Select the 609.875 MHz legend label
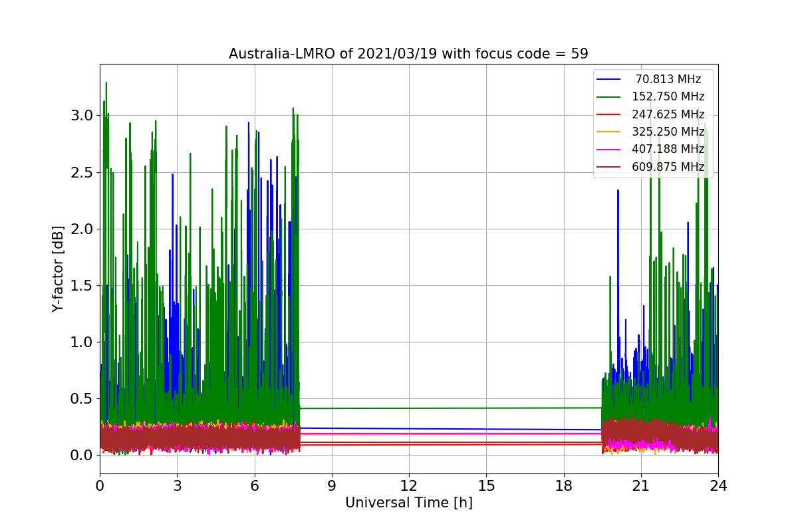The image size is (798, 532). pyautogui.click(x=668, y=167)
